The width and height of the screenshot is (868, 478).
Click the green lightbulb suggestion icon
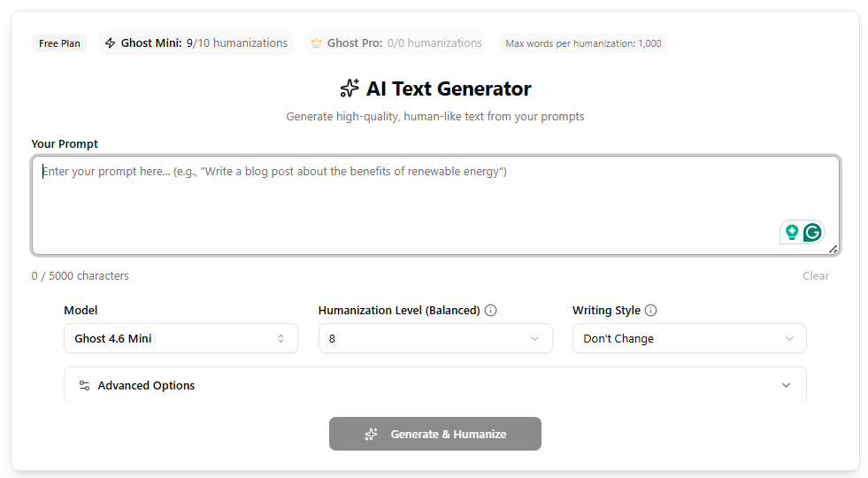click(792, 233)
